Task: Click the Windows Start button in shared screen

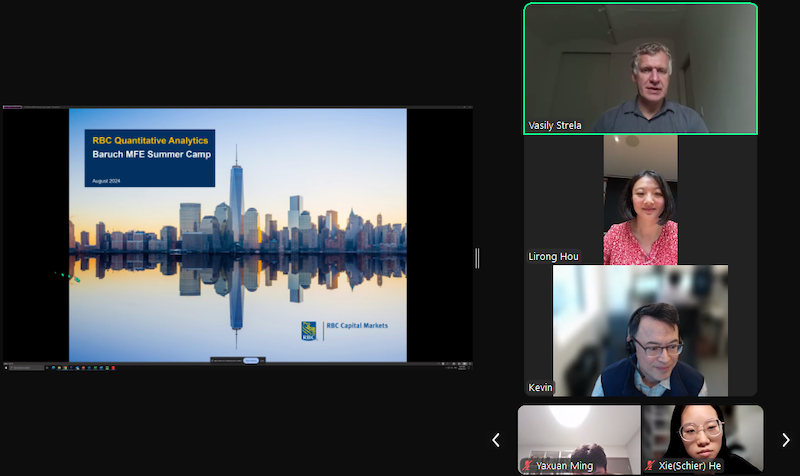Action: (x=6, y=367)
